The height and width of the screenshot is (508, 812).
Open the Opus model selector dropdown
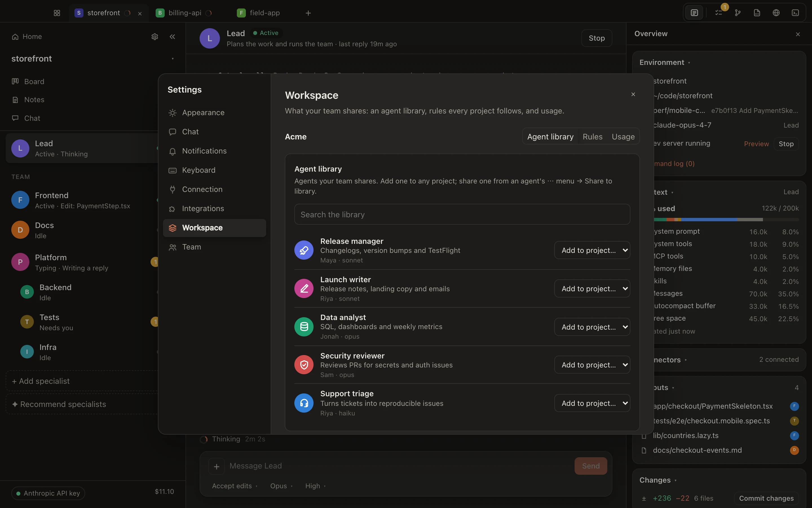[281, 486]
